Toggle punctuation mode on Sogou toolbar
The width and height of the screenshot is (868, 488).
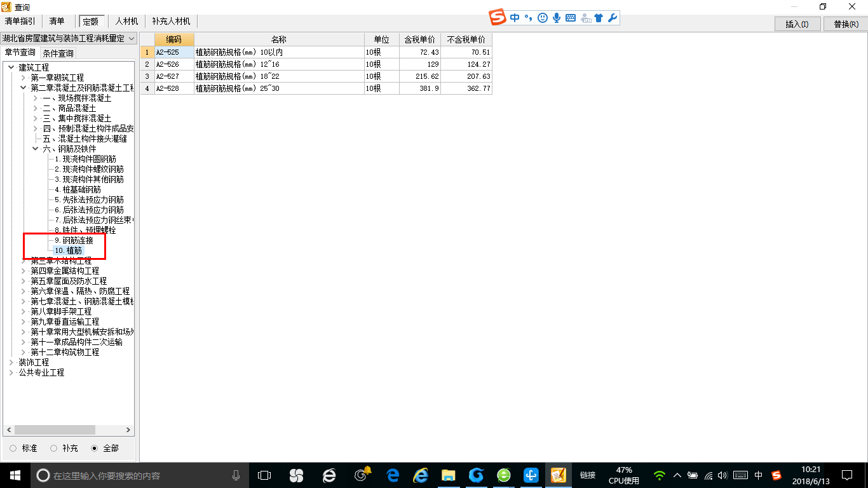[x=528, y=18]
